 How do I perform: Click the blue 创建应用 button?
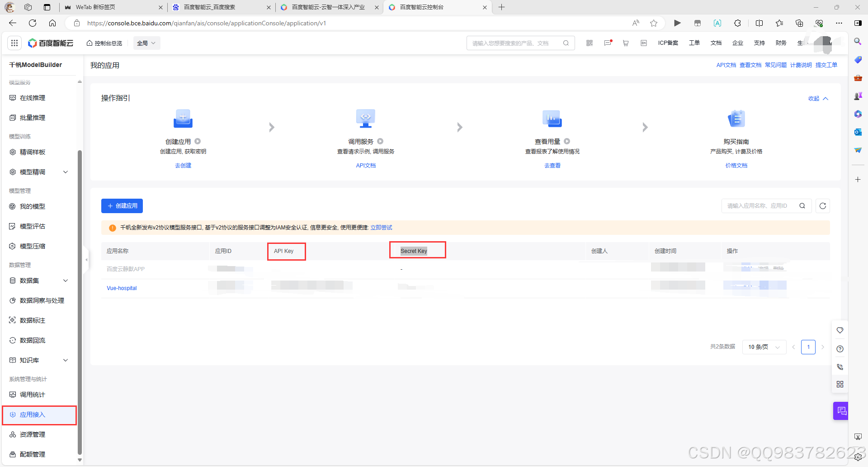pyautogui.click(x=122, y=206)
